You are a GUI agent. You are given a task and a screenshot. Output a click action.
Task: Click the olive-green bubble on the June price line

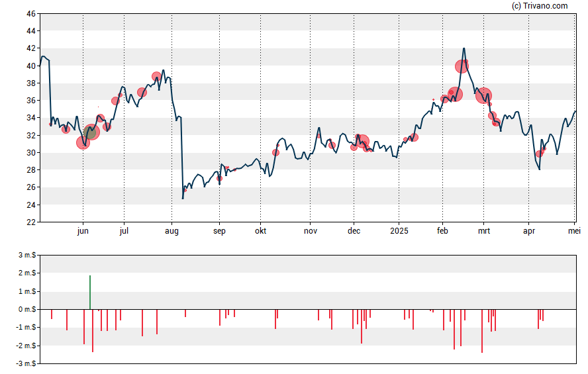[x=90, y=132]
